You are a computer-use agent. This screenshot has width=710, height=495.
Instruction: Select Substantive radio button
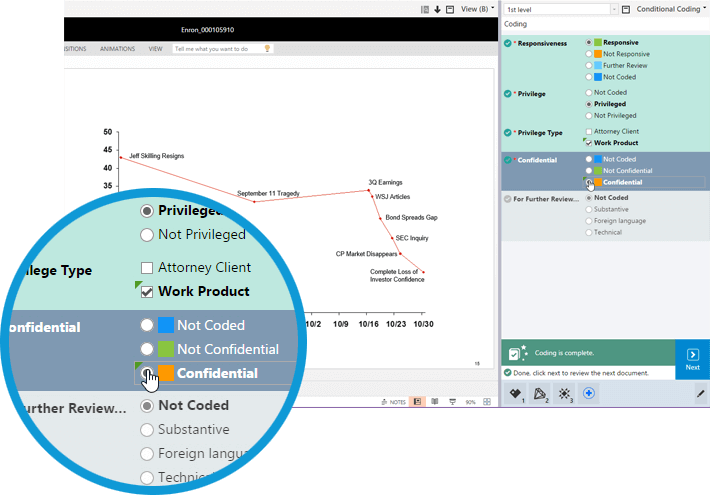[x=589, y=209]
